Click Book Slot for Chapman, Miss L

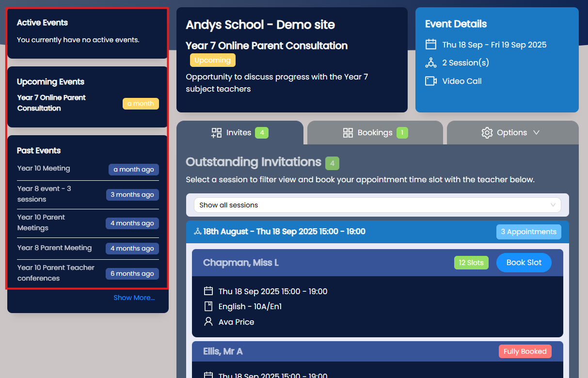(524, 263)
